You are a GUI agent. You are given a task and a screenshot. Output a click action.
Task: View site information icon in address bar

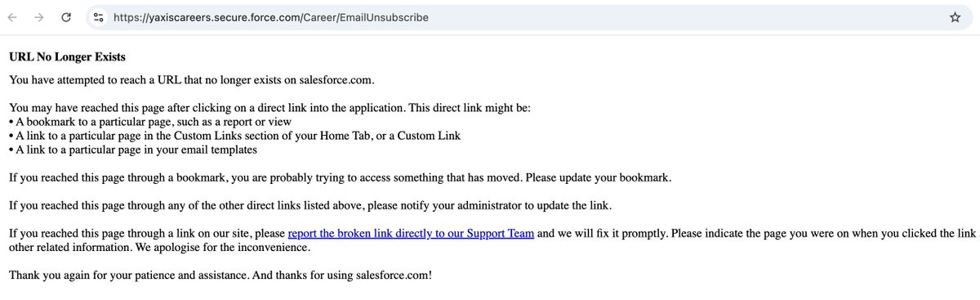pos(98,17)
